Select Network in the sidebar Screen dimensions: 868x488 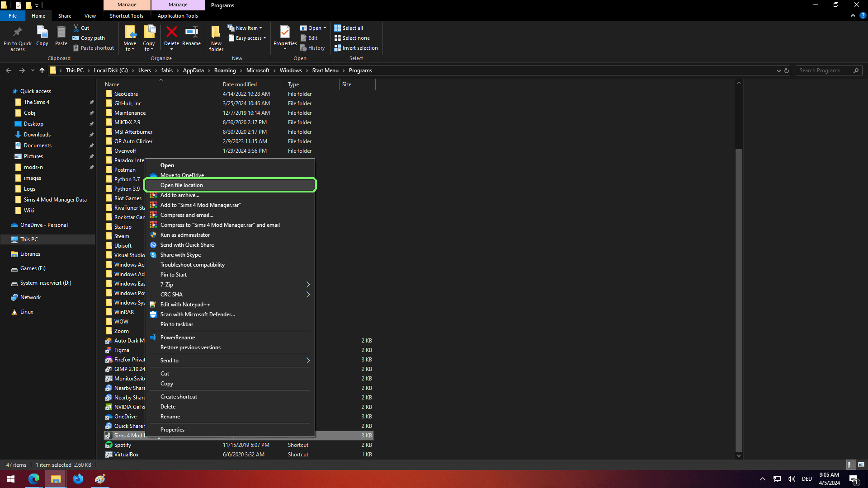point(30,297)
